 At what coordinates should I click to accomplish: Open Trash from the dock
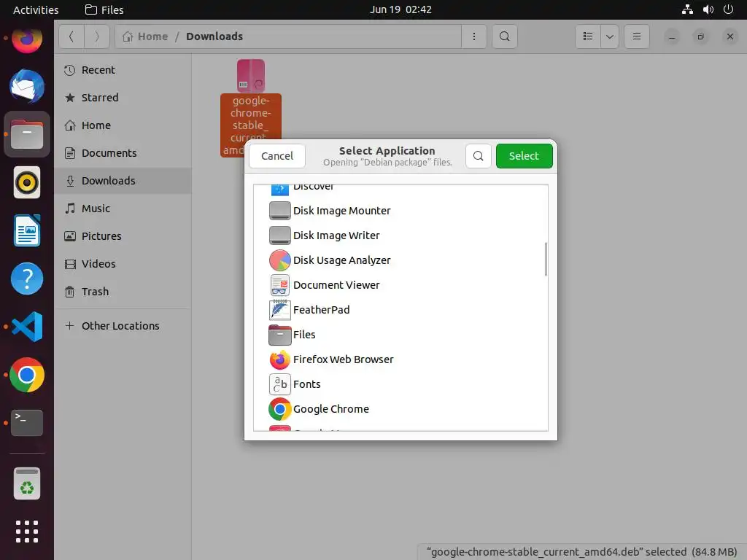tap(27, 483)
